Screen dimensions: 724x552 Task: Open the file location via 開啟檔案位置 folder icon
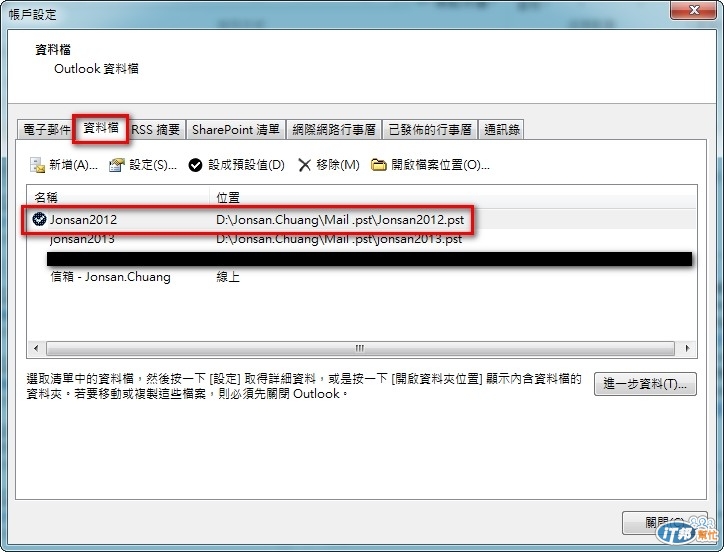[378, 165]
